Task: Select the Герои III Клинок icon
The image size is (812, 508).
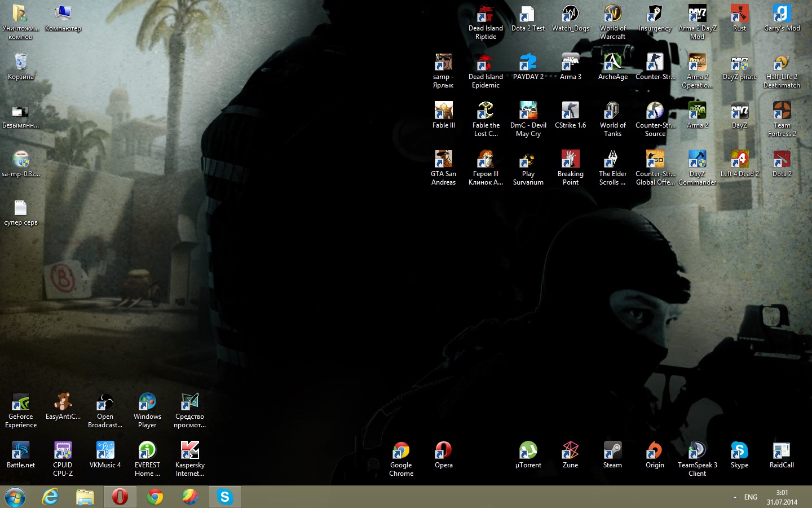Action: pyautogui.click(x=486, y=168)
